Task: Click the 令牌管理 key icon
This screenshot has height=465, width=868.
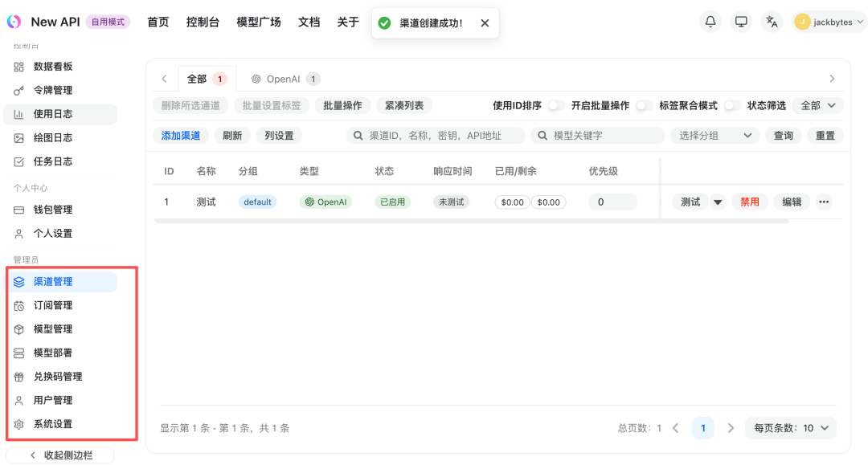Action: [18, 91]
